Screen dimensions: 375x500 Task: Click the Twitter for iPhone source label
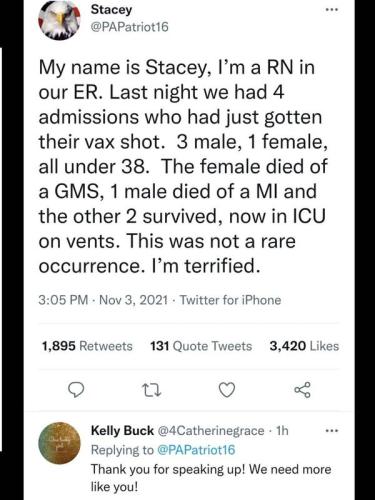click(231, 300)
